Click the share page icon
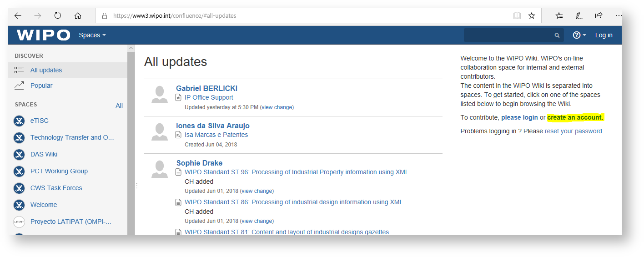644x257 pixels. (x=599, y=15)
